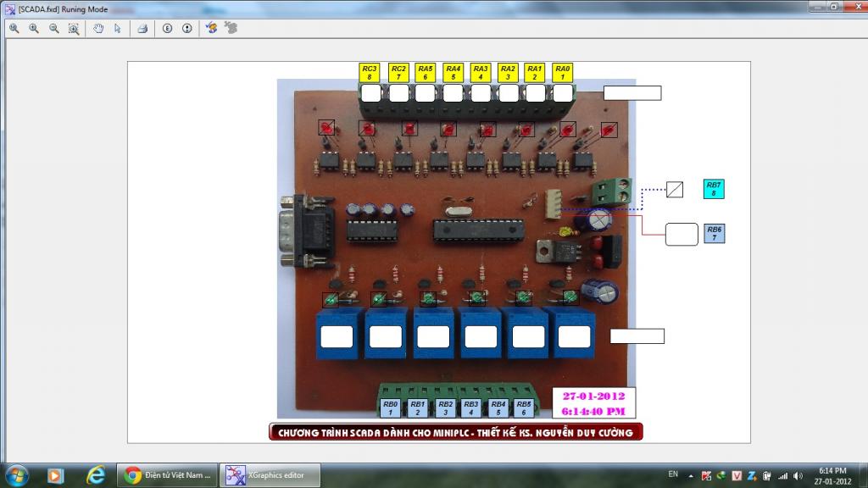Click the zoom in magnifier tool
The height and width of the screenshot is (488, 868).
pos(34,28)
